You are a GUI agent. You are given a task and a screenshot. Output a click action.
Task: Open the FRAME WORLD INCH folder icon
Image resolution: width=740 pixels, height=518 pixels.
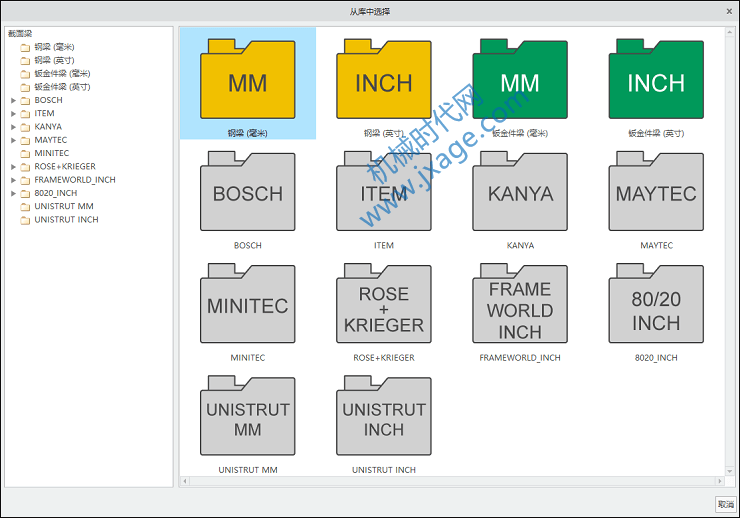point(520,303)
